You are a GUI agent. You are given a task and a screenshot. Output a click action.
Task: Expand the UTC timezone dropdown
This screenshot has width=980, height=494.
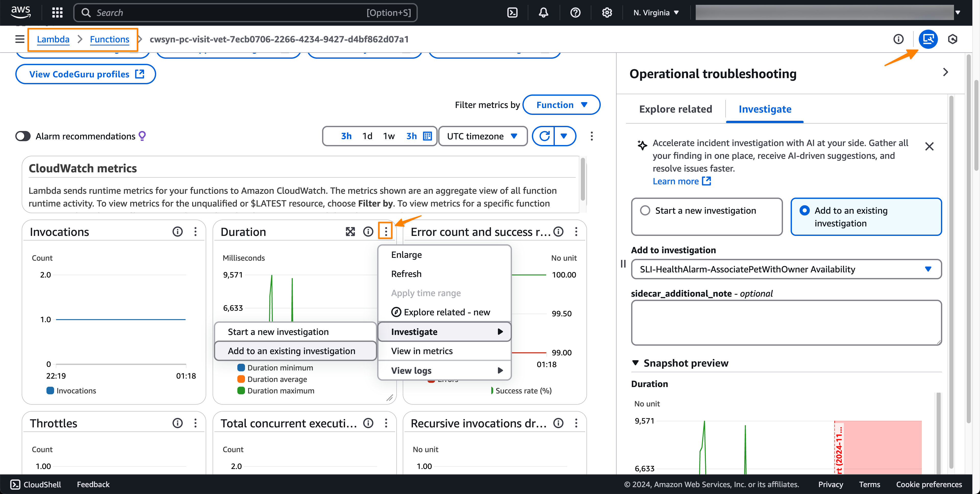tap(482, 136)
